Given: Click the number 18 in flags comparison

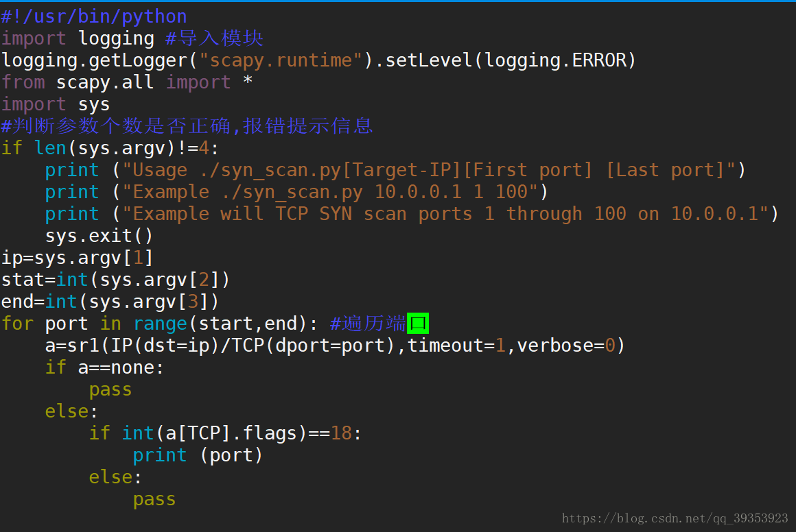Looking at the screenshot, I should pyautogui.click(x=341, y=433).
